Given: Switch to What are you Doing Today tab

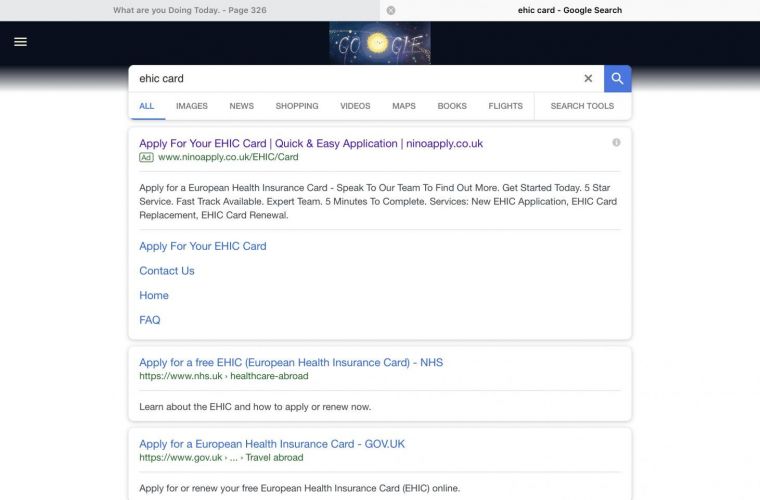Looking at the screenshot, I should (x=190, y=10).
